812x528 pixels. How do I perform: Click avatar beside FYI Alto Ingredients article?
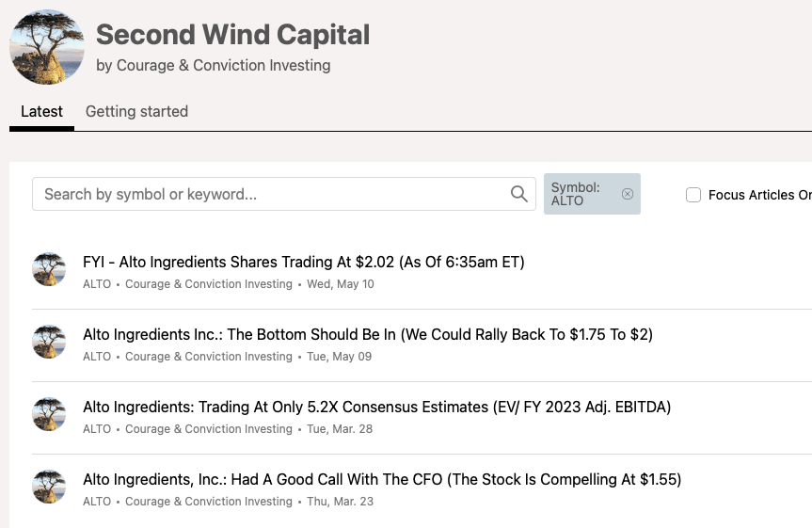coord(49,269)
